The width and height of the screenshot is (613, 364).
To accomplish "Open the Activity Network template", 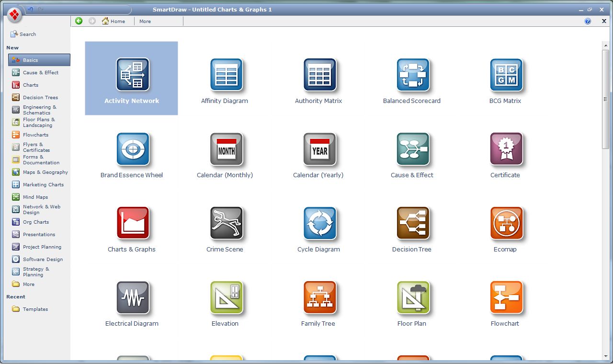I will 131,78.
